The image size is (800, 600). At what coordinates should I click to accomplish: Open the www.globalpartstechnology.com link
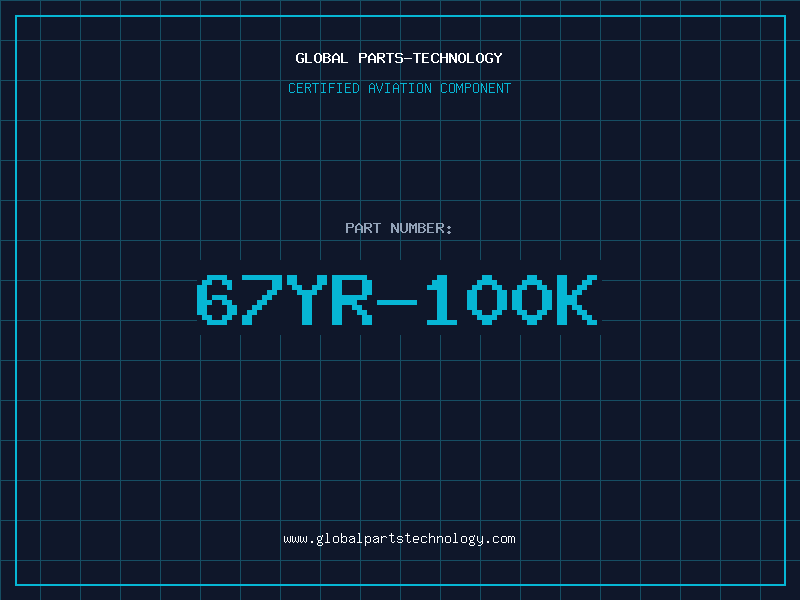pyautogui.click(x=399, y=539)
